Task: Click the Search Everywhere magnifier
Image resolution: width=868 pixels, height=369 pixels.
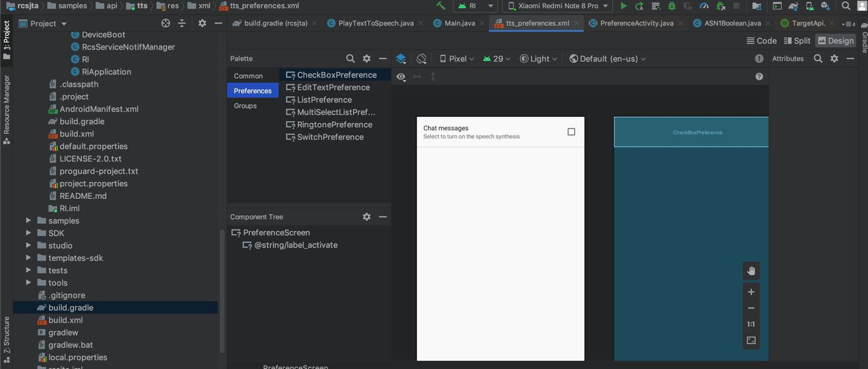Action: pyautogui.click(x=846, y=6)
